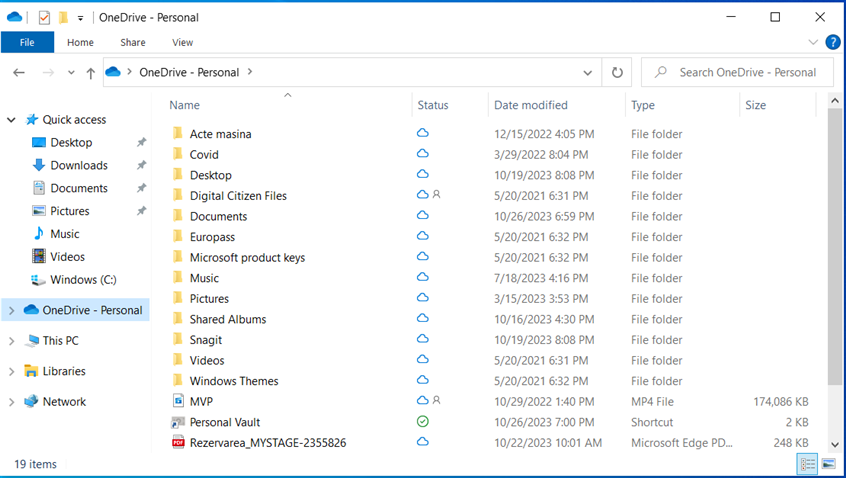Select the Windows Themes folder

click(234, 381)
